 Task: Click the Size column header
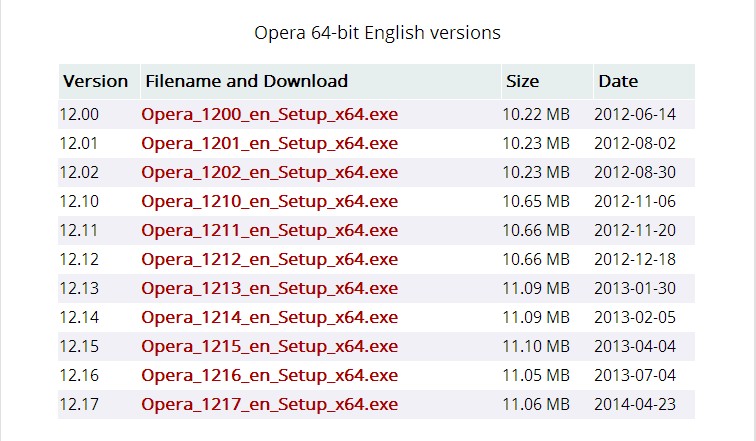pyautogui.click(x=522, y=81)
